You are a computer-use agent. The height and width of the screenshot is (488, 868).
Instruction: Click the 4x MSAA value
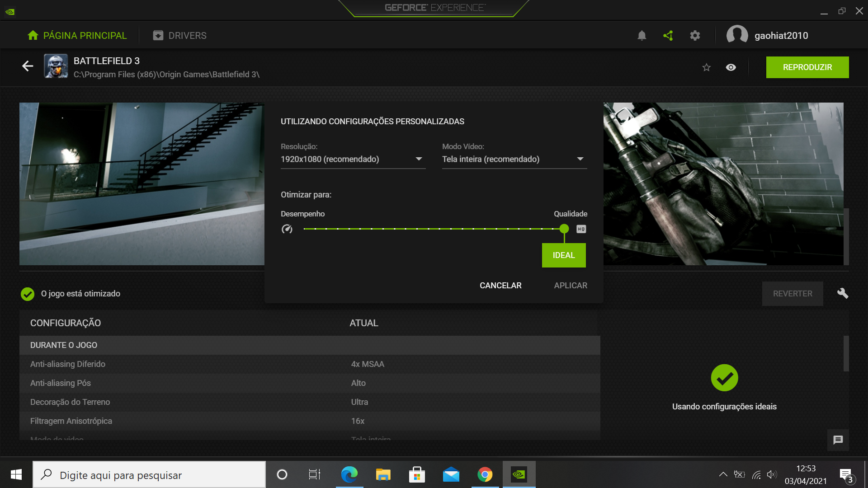tap(368, 364)
